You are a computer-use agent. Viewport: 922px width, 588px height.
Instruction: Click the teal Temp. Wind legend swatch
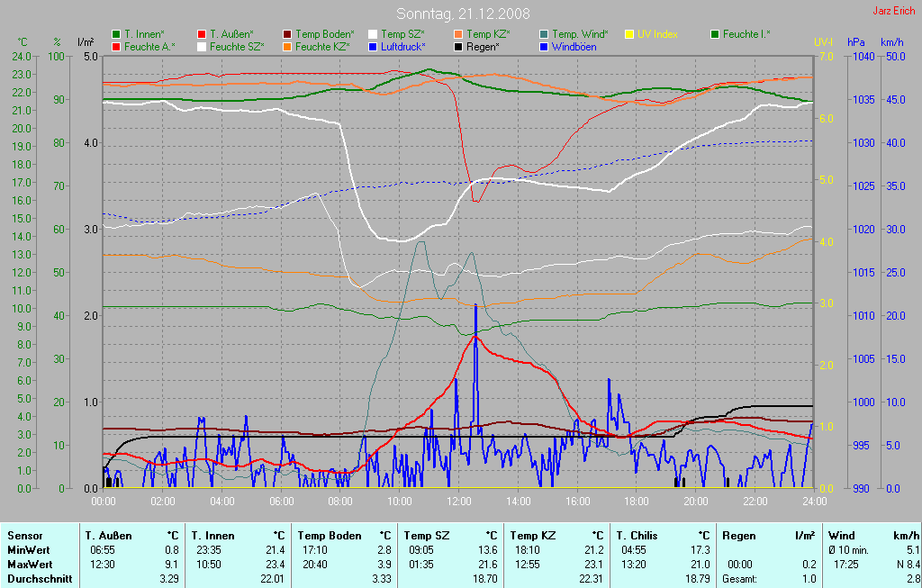(x=544, y=34)
